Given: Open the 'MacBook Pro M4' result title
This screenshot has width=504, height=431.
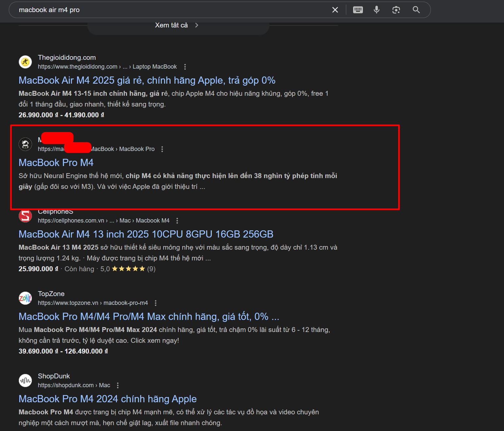Looking at the screenshot, I should click(56, 163).
